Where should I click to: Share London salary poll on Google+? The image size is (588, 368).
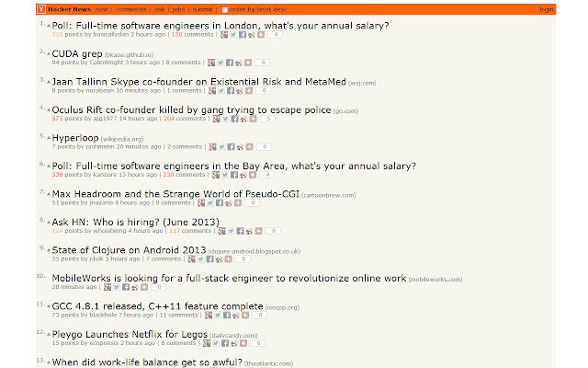coord(224,35)
